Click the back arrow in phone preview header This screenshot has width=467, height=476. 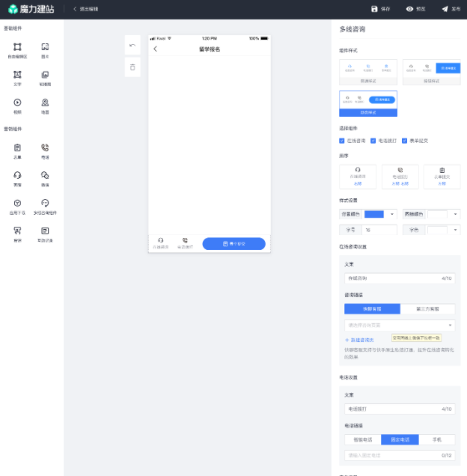[x=156, y=49]
